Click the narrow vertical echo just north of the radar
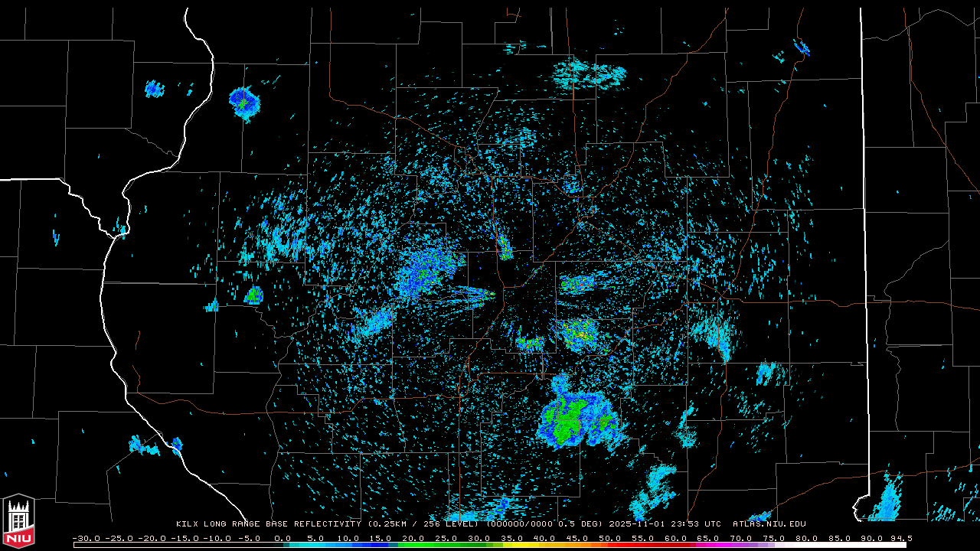The height and width of the screenshot is (551, 980). 505,246
